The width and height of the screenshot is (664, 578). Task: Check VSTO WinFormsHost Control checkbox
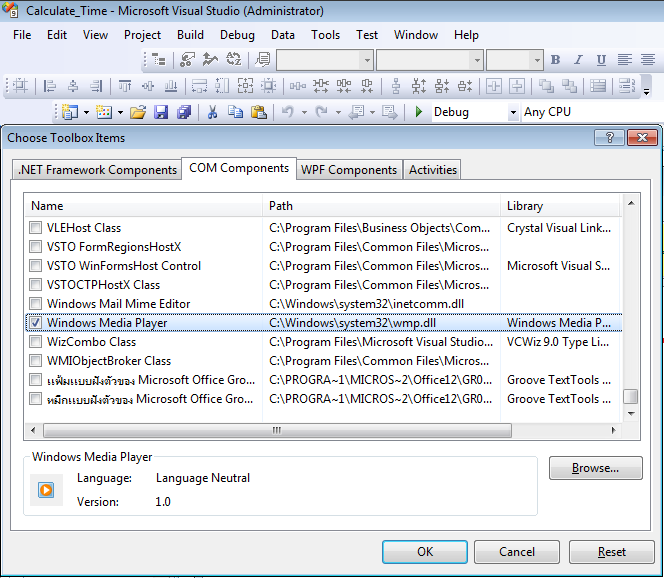36,265
